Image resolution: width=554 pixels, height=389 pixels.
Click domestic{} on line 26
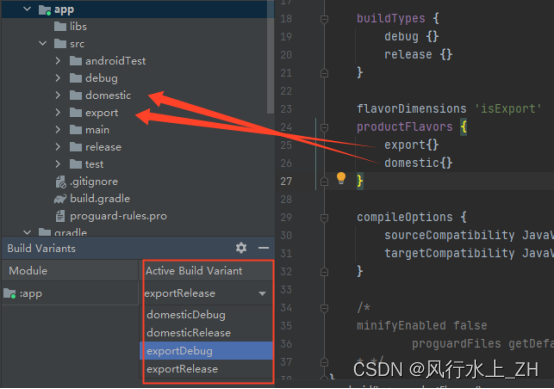tap(418, 163)
